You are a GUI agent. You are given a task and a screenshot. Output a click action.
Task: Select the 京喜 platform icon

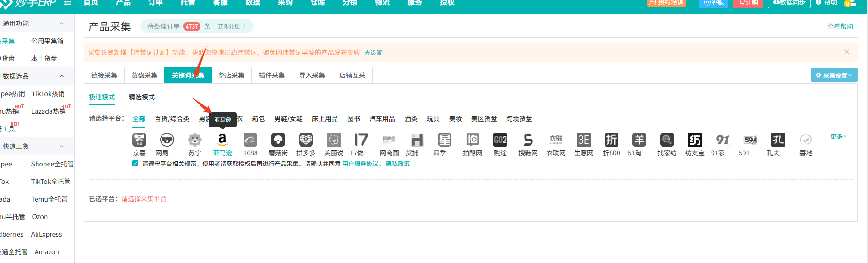click(x=139, y=140)
